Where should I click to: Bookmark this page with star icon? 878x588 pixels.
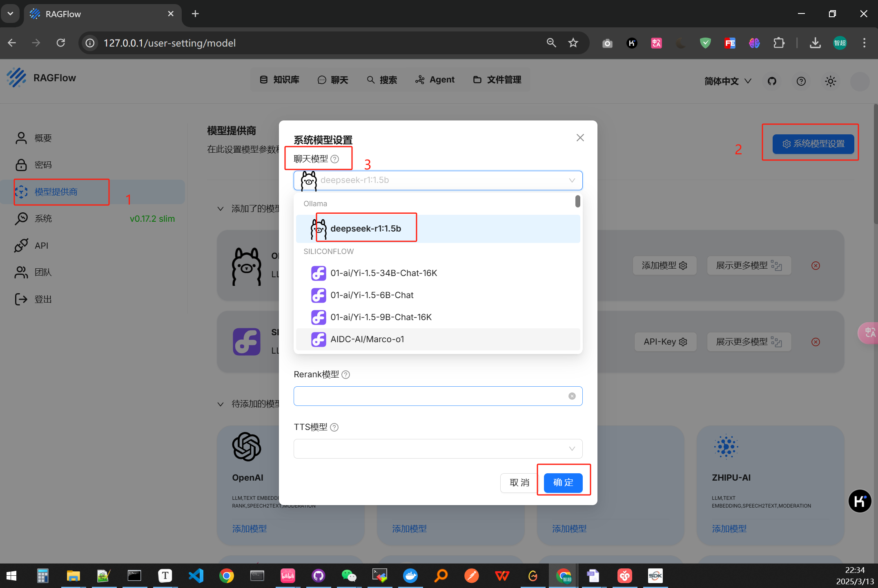(573, 43)
